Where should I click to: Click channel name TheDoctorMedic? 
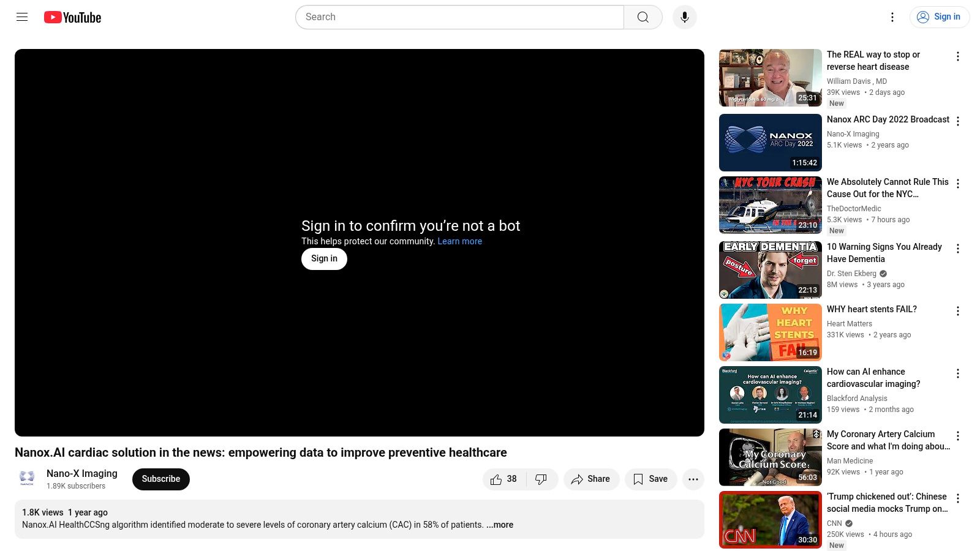click(x=854, y=209)
